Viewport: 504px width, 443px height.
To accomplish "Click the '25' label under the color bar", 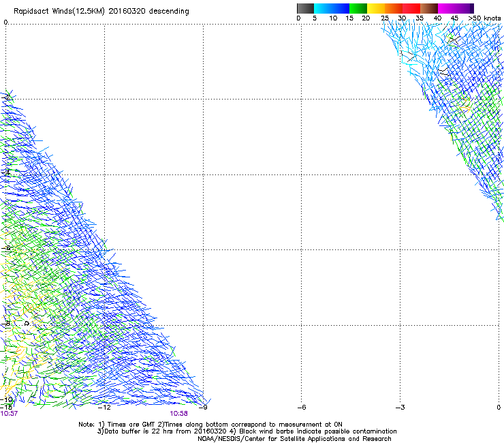I will point(385,18).
